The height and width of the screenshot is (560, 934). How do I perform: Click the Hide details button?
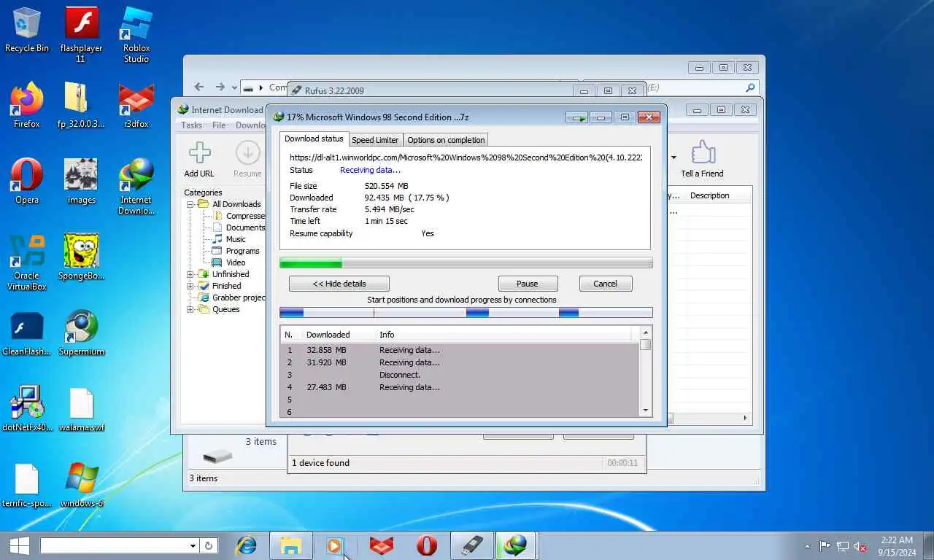pyautogui.click(x=339, y=284)
